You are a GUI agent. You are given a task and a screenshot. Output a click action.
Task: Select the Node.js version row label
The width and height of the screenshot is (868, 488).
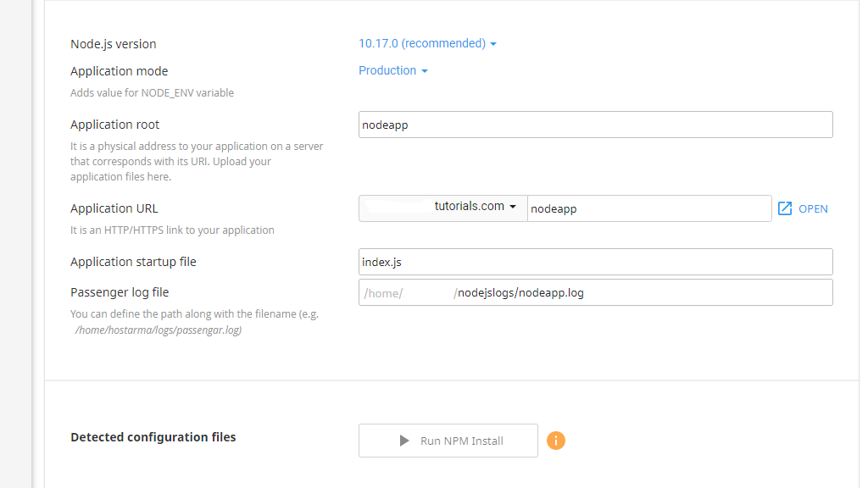pos(114,43)
